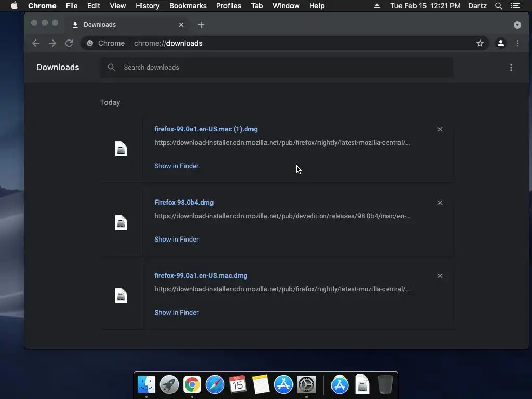The width and height of the screenshot is (532, 399).
Task: Bookmark this page with the star icon
Action: (x=480, y=43)
